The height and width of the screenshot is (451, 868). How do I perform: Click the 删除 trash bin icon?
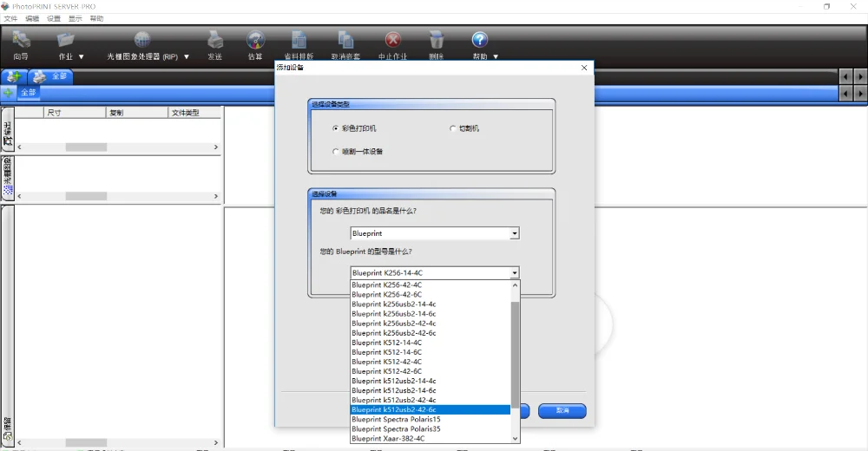(x=437, y=40)
